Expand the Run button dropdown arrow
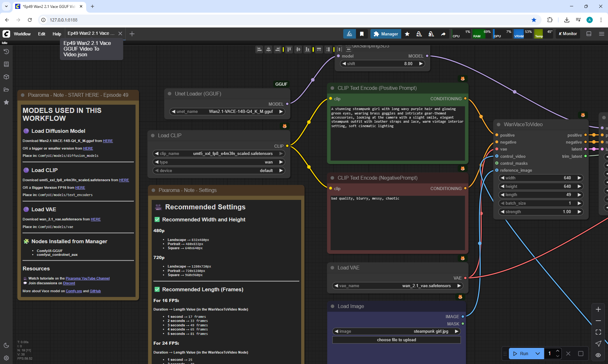 pyautogui.click(x=538, y=354)
